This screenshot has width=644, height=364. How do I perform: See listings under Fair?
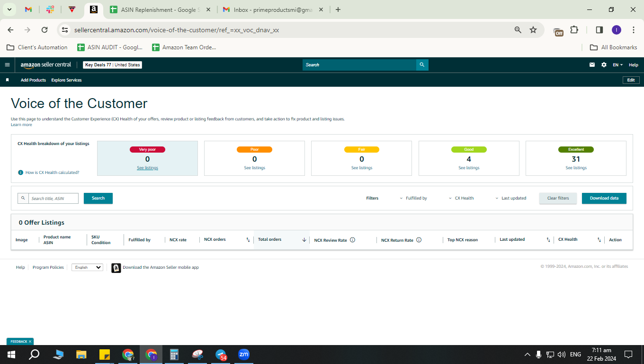tap(362, 168)
